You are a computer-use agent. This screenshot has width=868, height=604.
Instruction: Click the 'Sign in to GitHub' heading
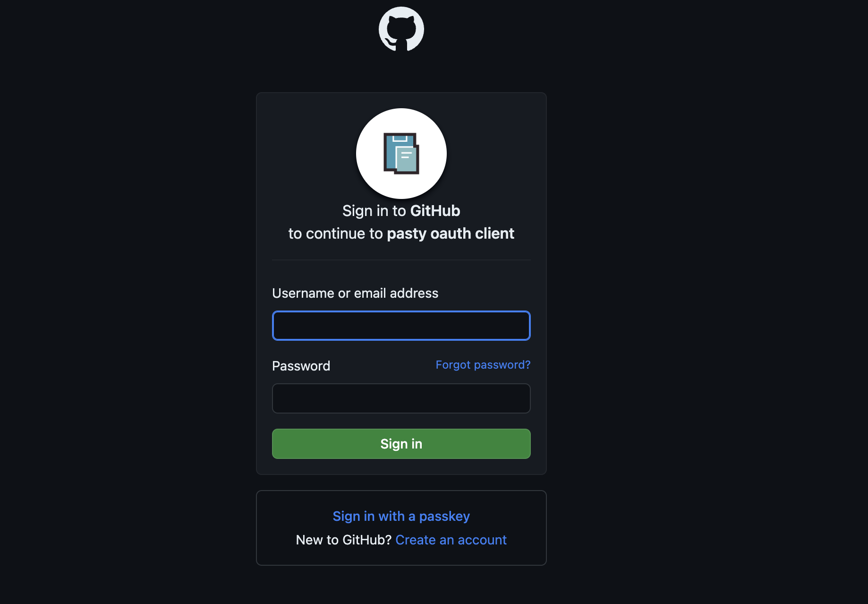[x=401, y=210]
